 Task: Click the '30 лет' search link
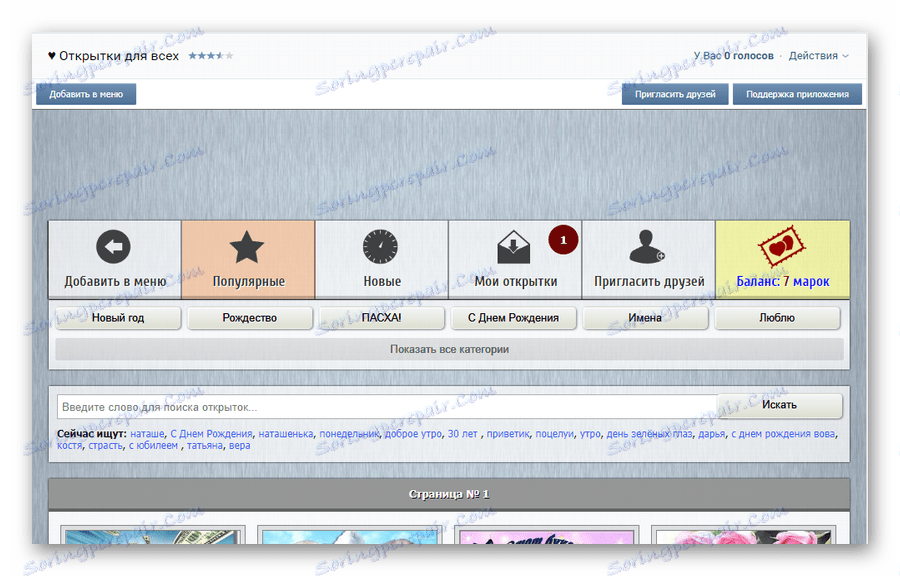point(463,434)
